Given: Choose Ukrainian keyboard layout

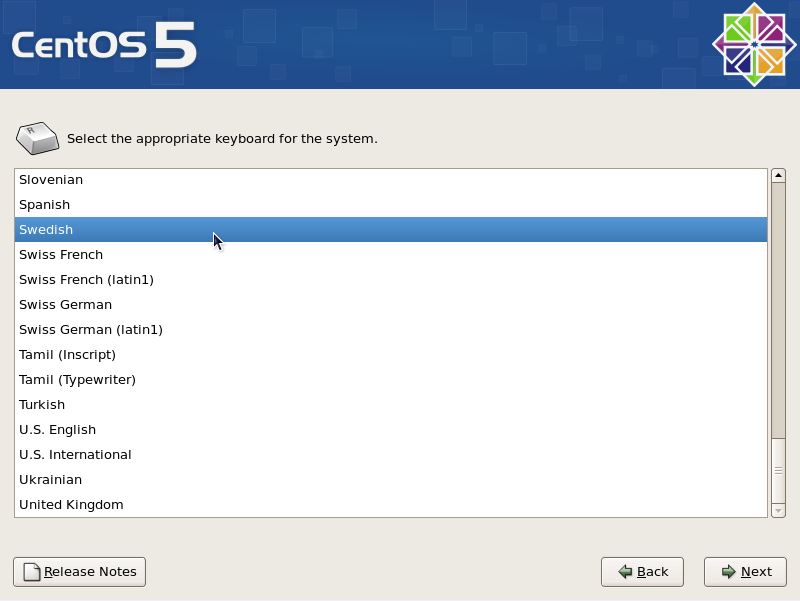Looking at the screenshot, I should tap(391, 480).
